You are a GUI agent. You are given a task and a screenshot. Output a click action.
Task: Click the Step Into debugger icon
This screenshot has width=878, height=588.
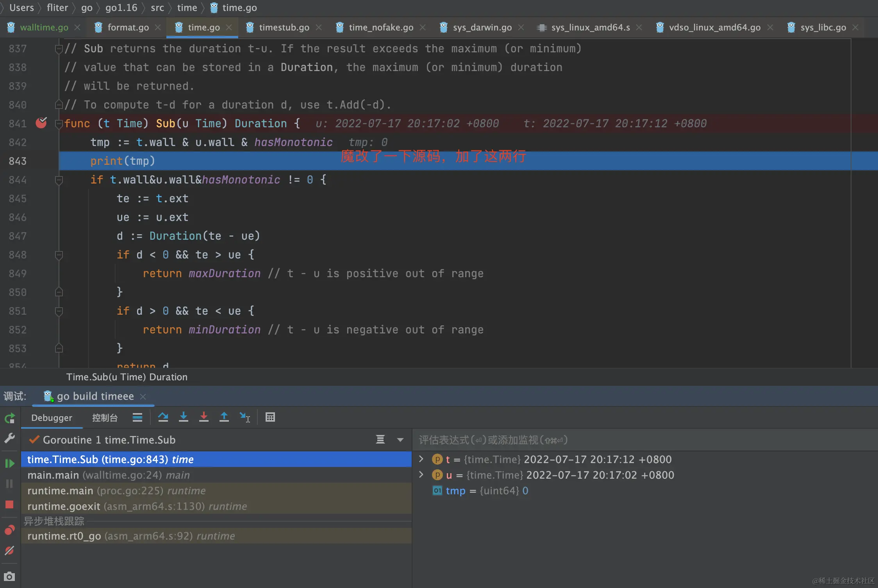click(183, 417)
